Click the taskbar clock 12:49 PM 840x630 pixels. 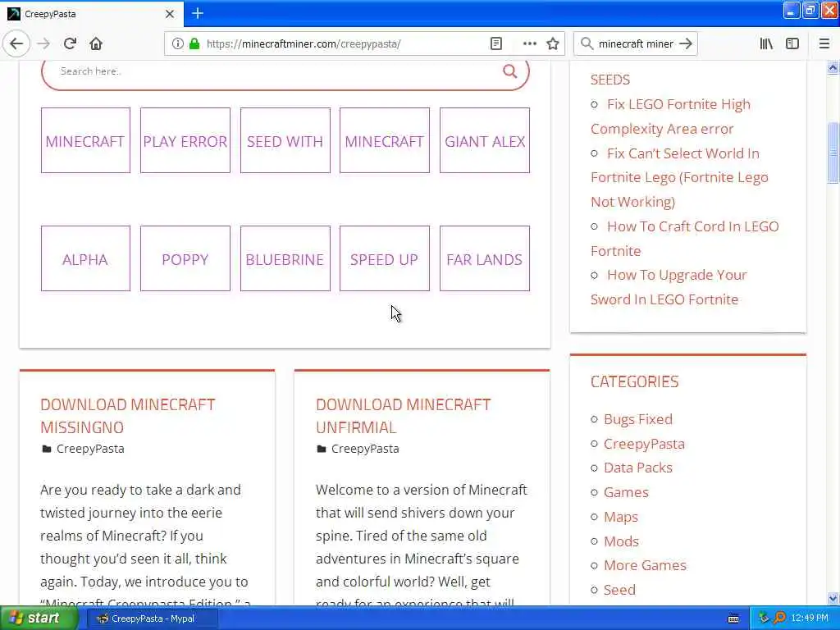point(810,619)
